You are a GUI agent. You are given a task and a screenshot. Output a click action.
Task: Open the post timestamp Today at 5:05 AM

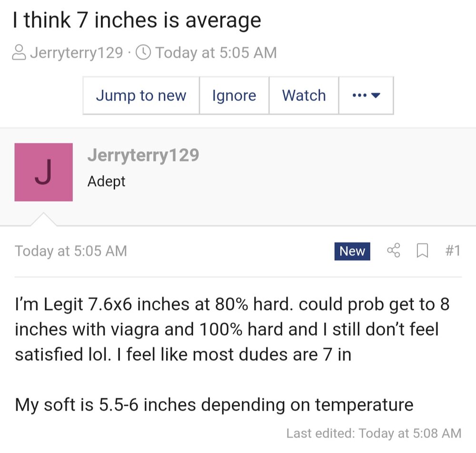tap(71, 251)
